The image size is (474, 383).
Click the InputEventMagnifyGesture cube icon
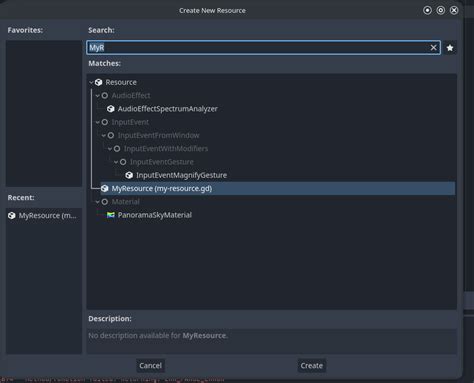(x=129, y=175)
